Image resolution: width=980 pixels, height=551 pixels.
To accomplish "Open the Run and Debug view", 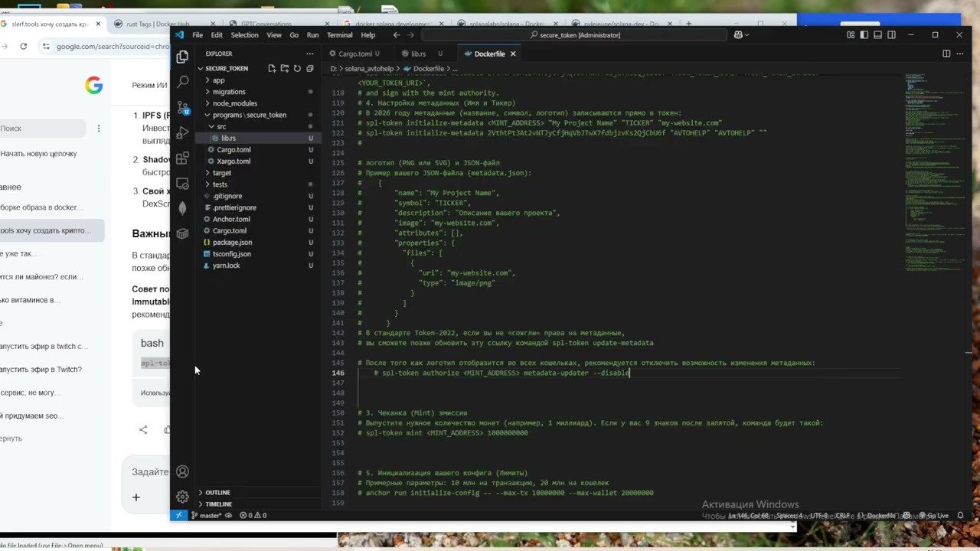I will [182, 132].
